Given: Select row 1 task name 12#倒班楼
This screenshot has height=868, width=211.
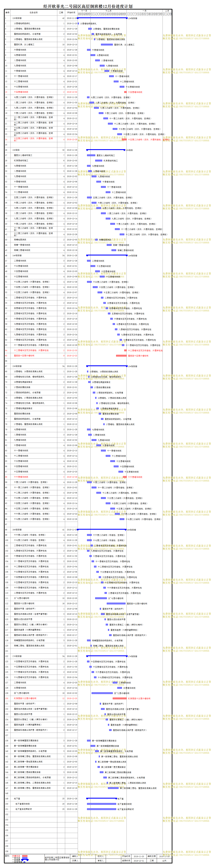Looking at the screenshot, I should (x=17, y=18).
